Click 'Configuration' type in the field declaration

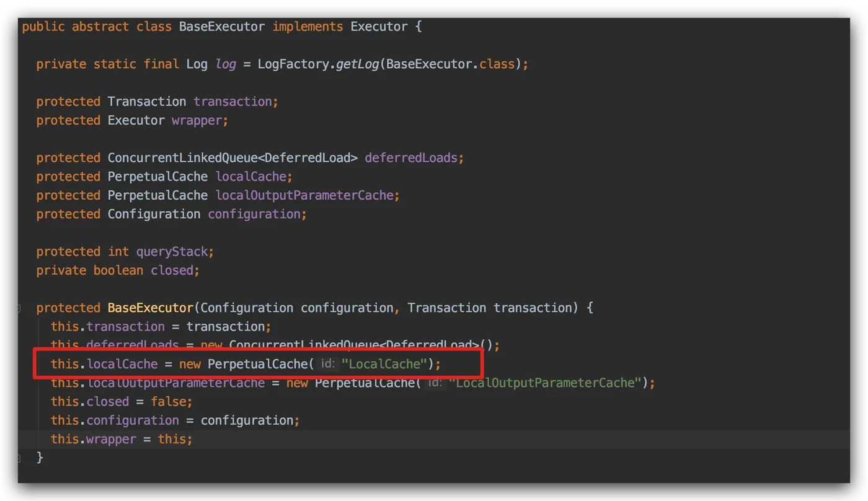(154, 214)
